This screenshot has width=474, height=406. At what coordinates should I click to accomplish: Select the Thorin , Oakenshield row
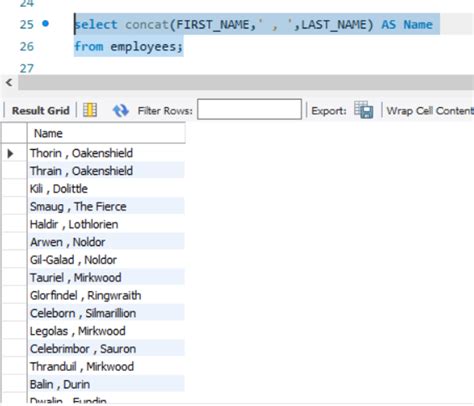(106, 153)
